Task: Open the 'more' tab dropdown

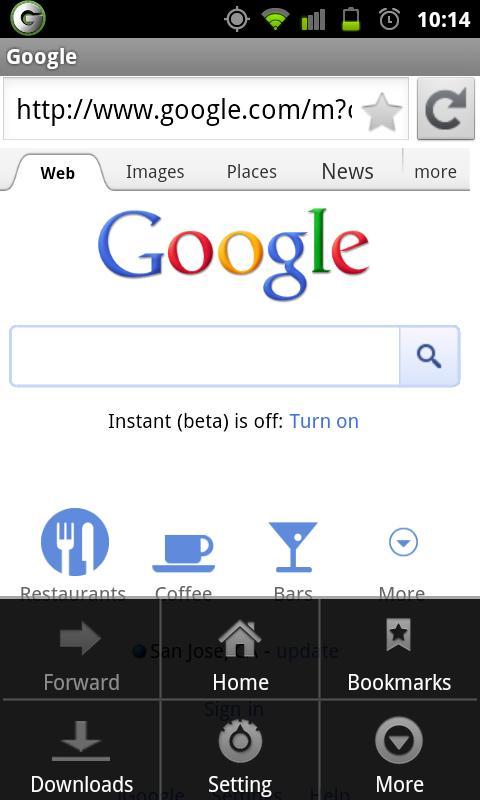Action: point(435,171)
